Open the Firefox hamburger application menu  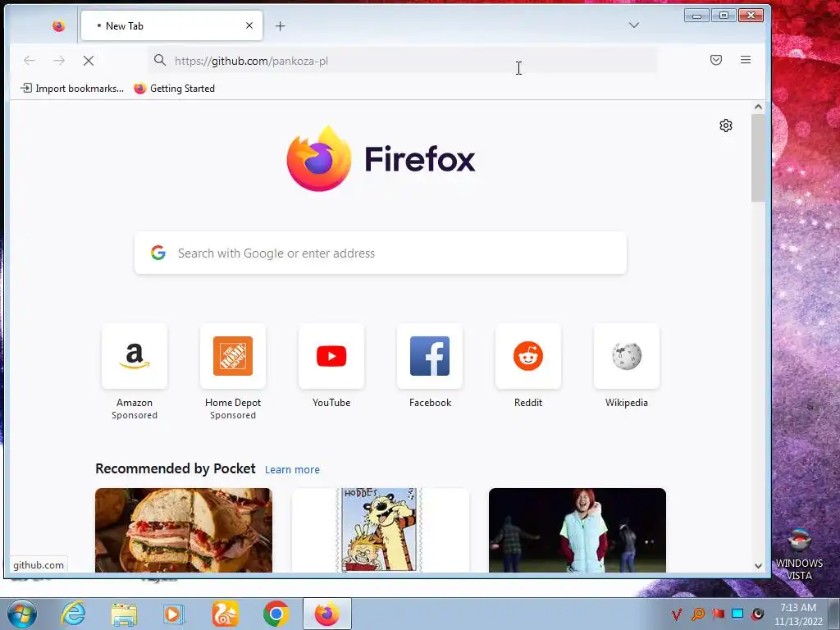(x=745, y=60)
